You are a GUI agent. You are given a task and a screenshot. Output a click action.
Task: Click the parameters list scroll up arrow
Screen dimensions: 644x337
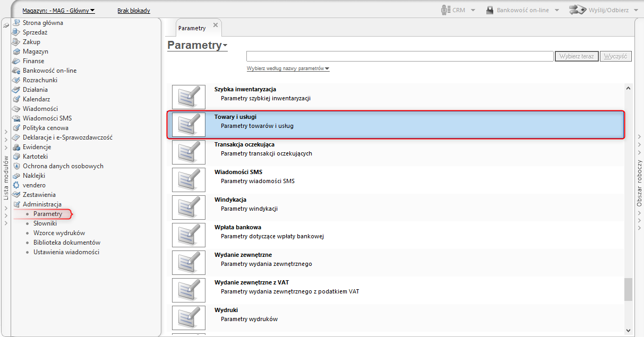click(x=629, y=89)
